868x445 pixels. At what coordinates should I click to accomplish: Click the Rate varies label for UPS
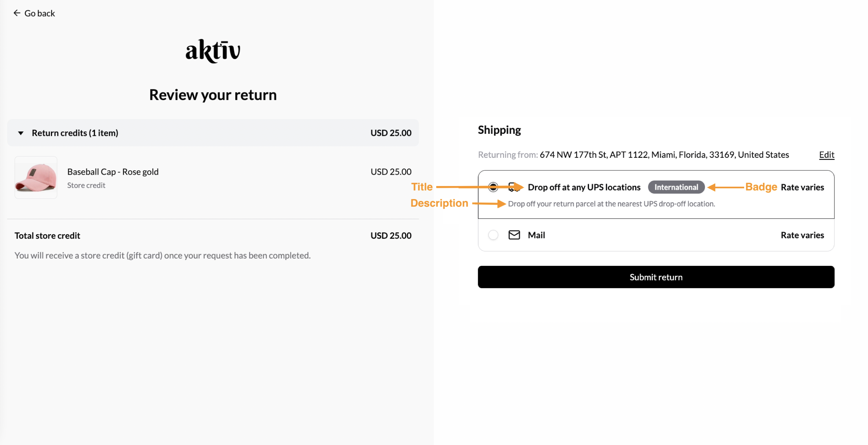coord(802,187)
